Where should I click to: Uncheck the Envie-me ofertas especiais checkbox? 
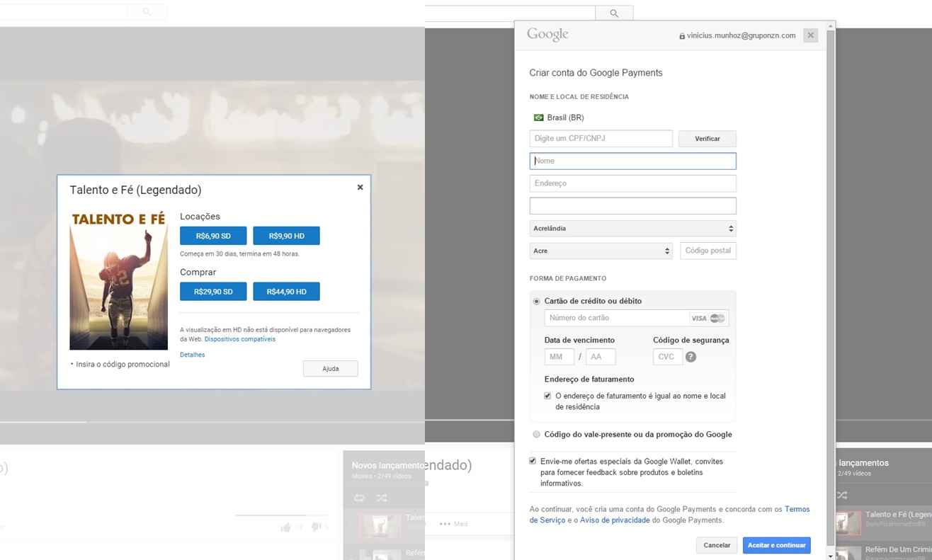coord(533,461)
